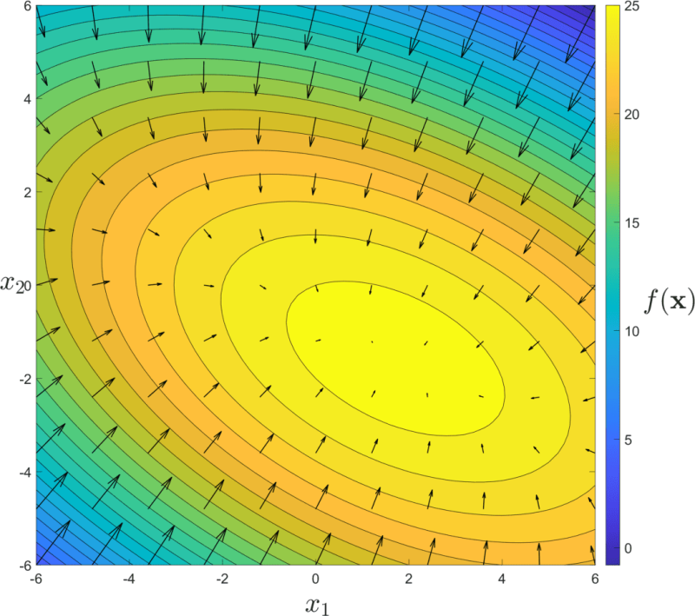Click the innermost bright yellow contour region
Image resolution: width=695 pixels, height=616 pixels.
395,357
